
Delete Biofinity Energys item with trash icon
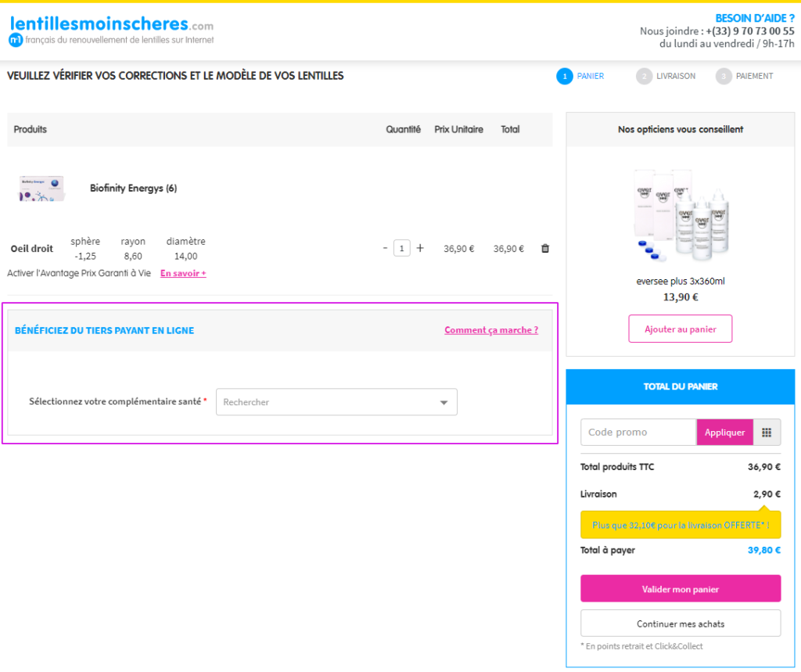click(x=545, y=248)
